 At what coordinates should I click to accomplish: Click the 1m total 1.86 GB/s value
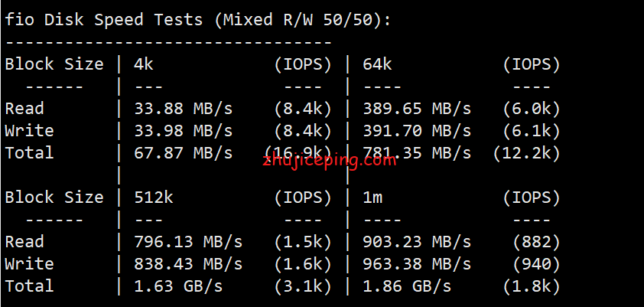407,286
